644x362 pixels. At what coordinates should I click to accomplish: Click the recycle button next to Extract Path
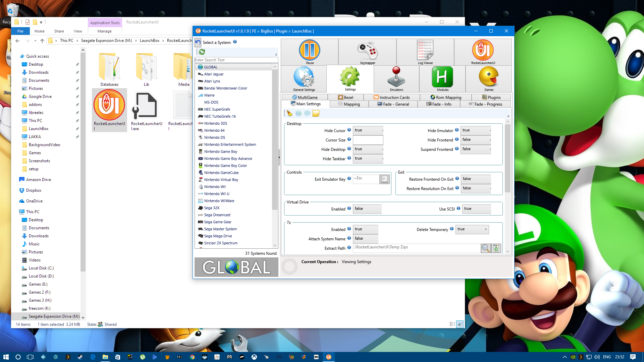click(x=496, y=248)
